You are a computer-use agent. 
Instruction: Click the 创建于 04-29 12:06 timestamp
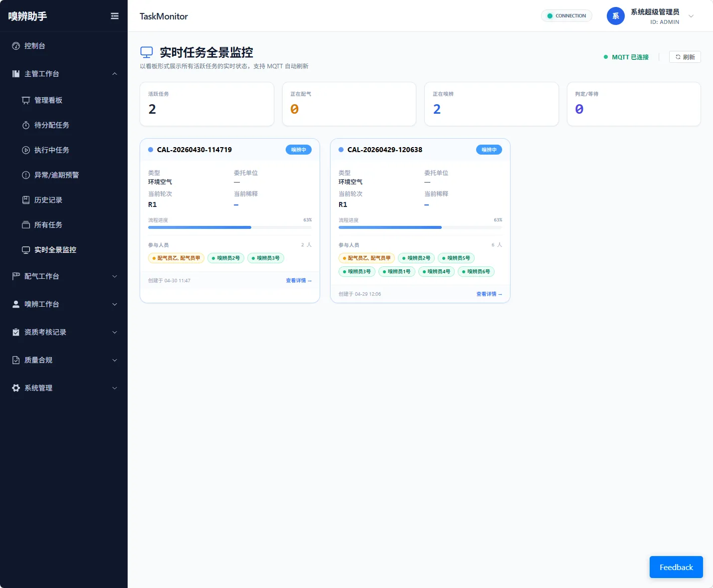tap(359, 294)
